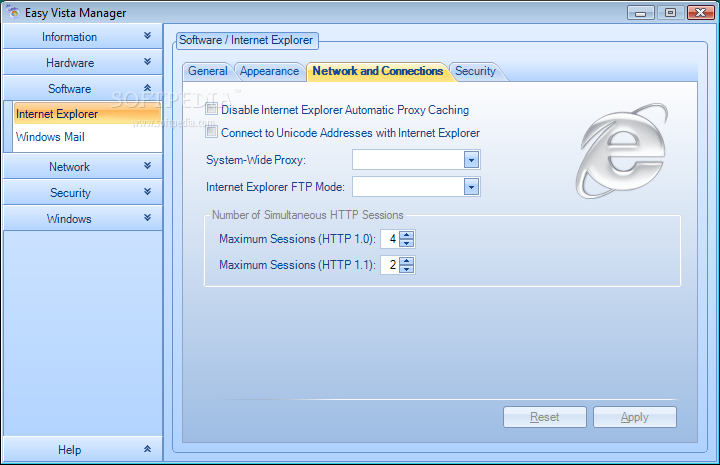Click inside the Internet Explorer FTP Mode field
This screenshot has width=720, height=465.
pos(408,187)
